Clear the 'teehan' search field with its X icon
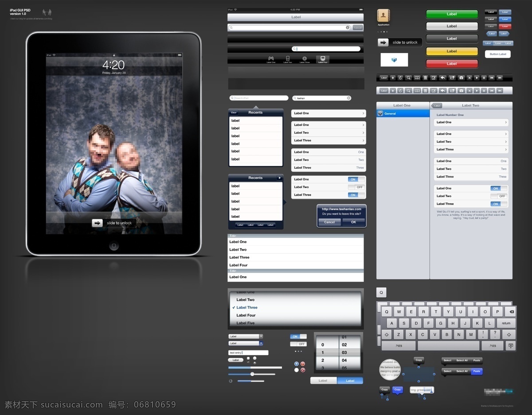 (349, 98)
